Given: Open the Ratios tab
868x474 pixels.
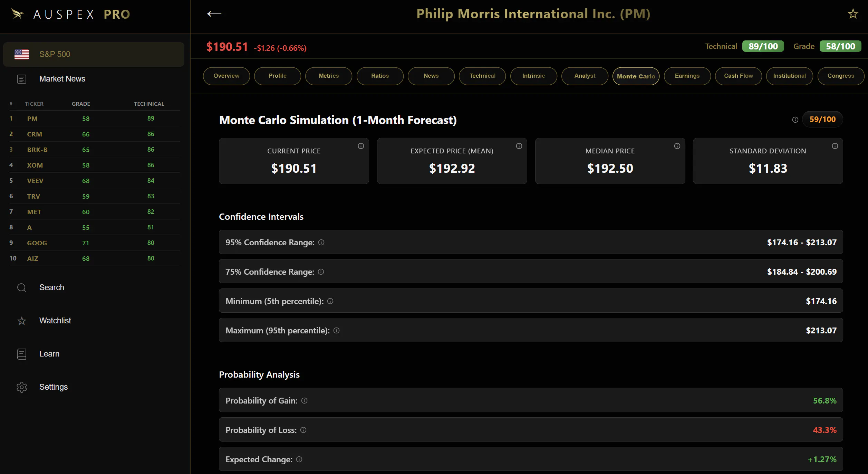Looking at the screenshot, I should pos(380,76).
